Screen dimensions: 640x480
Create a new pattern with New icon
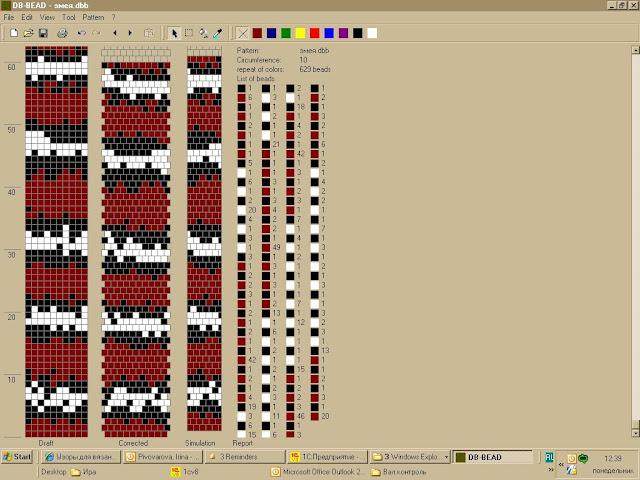pyautogui.click(x=14, y=33)
